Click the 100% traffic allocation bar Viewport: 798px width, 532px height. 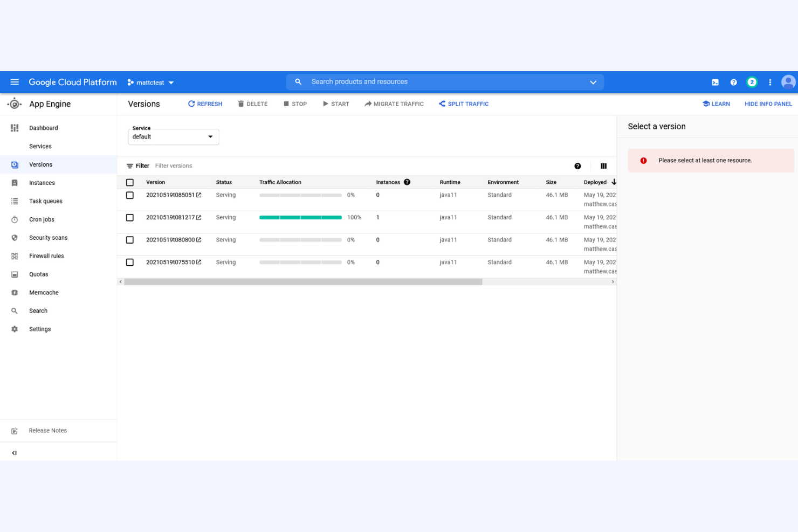tap(300, 217)
